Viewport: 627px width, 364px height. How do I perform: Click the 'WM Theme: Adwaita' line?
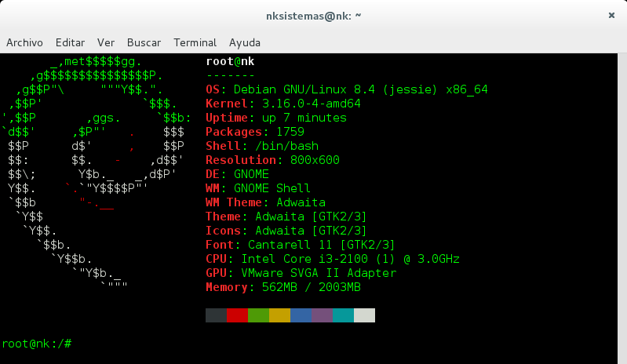click(265, 202)
